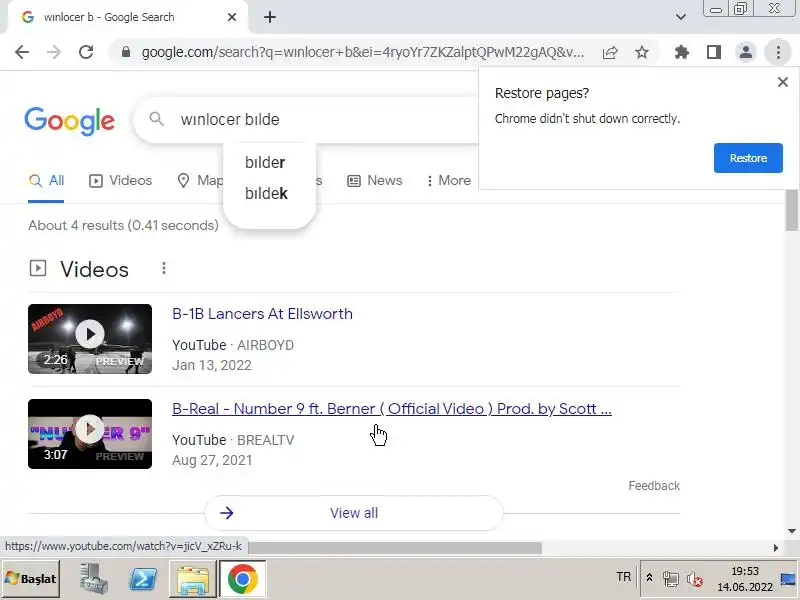Send Feedback on video results
This screenshot has width=800, height=600.
654,486
